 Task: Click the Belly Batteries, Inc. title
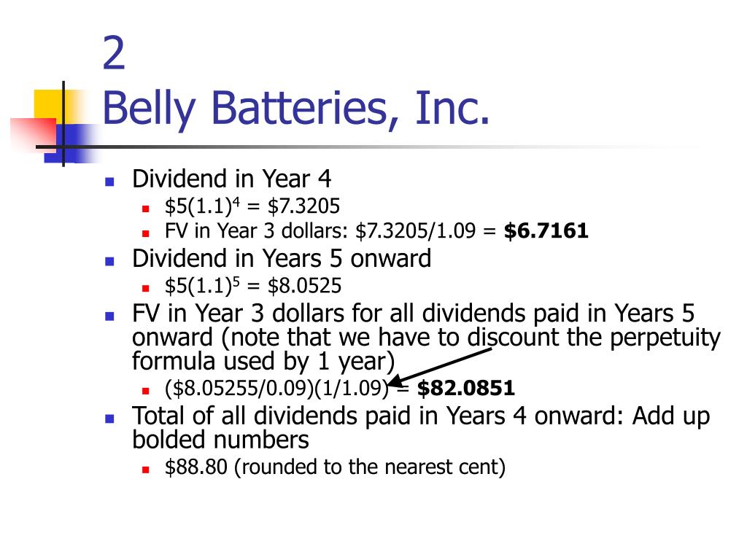pyautogui.click(x=296, y=109)
